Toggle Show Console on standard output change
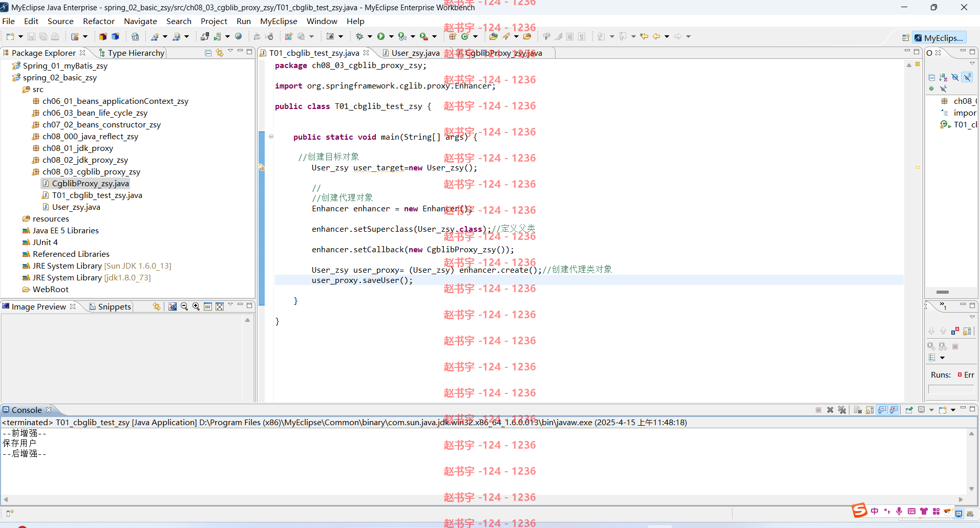This screenshot has height=528, width=980. click(x=882, y=410)
